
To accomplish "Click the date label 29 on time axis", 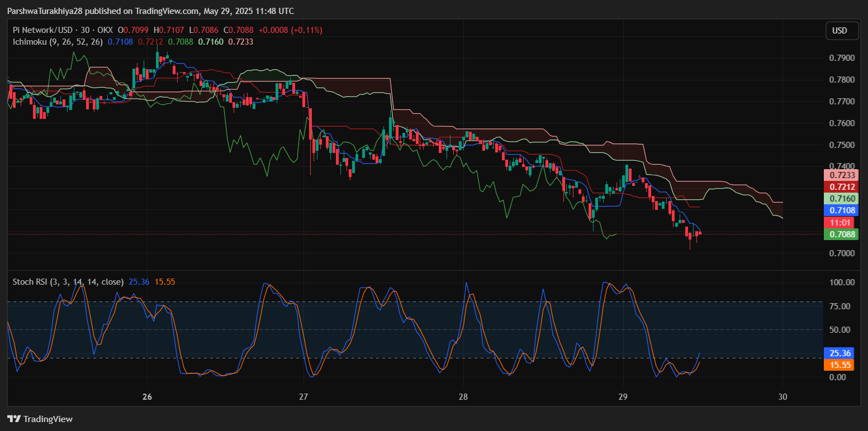I will point(623,397).
